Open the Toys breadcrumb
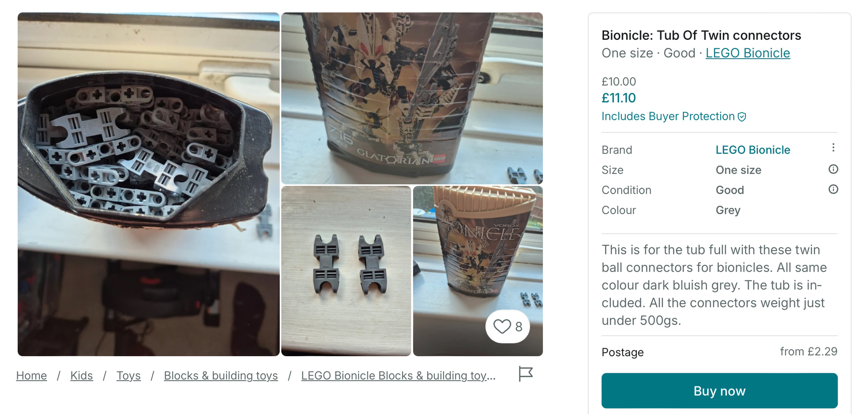This screenshot has width=868, height=414. point(128,376)
